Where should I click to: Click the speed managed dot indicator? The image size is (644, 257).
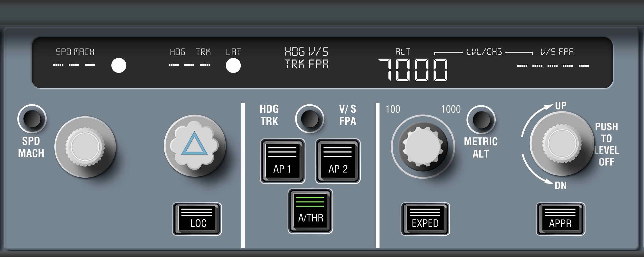(x=119, y=65)
